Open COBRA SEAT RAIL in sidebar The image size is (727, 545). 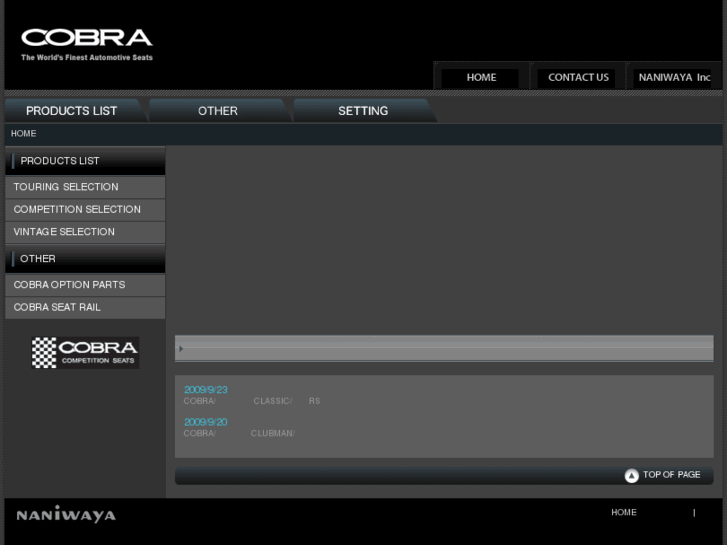(85, 308)
